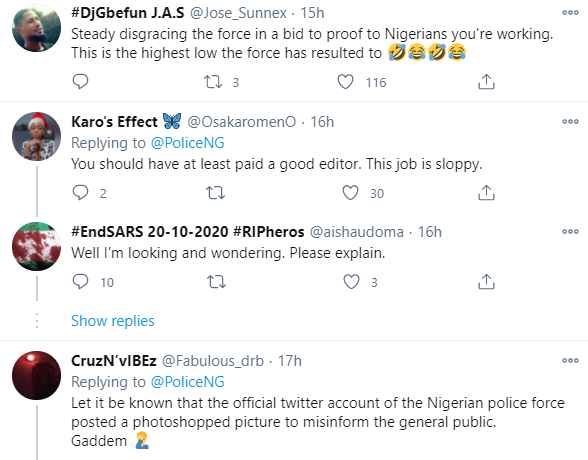
Task: Open @PoliceNG mention in Karo's Effect reply
Action: (188, 143)
